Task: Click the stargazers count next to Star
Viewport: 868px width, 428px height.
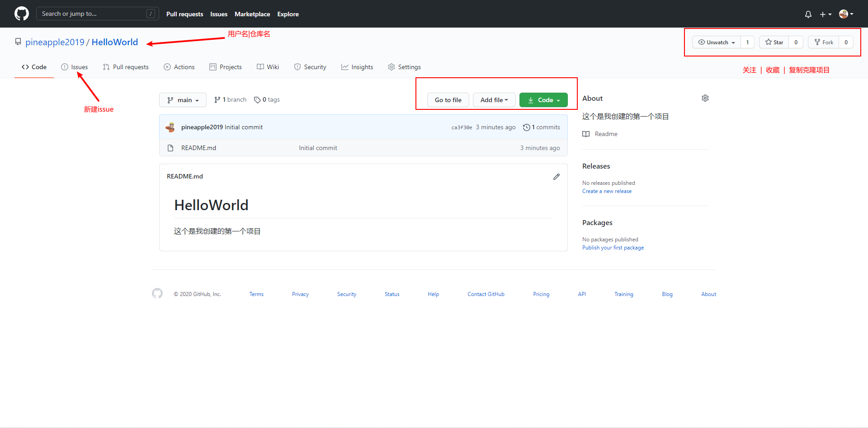Action: pyautogui.click(x=796, y=42)
